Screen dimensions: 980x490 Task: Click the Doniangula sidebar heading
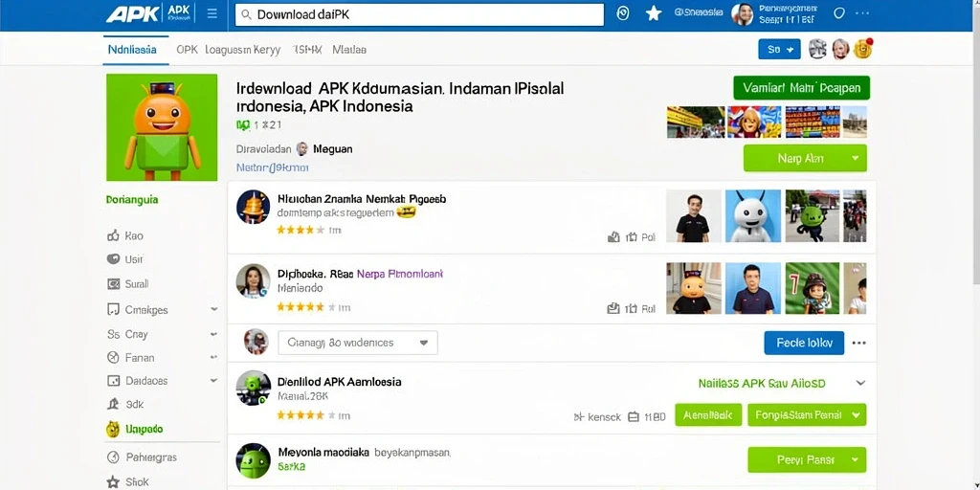(132, 200)
